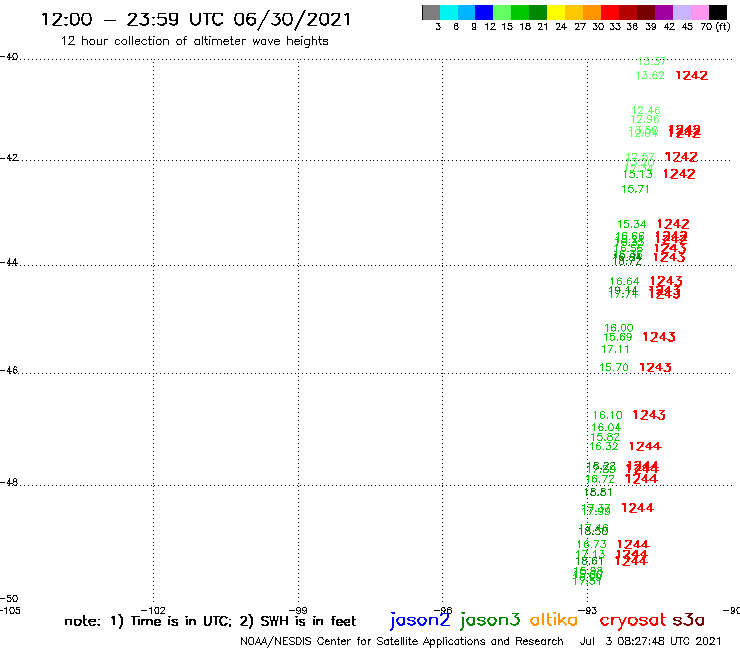Click wave height value 16.04

(606, 428)
